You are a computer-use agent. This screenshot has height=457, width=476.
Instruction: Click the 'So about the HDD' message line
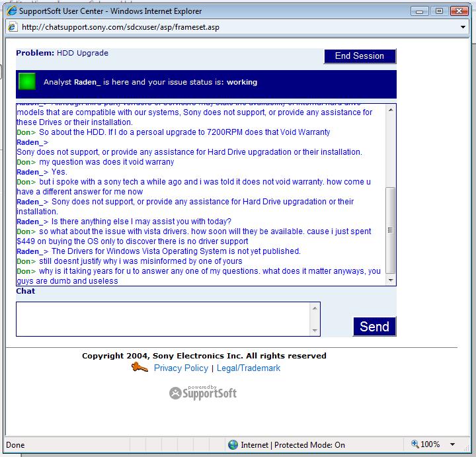(x=173, y=132)
